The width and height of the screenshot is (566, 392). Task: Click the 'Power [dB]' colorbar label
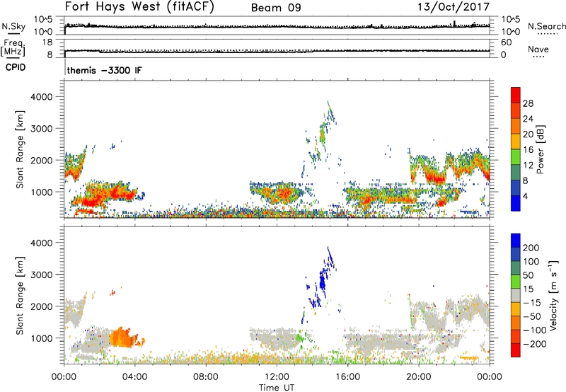pos(540,149)
